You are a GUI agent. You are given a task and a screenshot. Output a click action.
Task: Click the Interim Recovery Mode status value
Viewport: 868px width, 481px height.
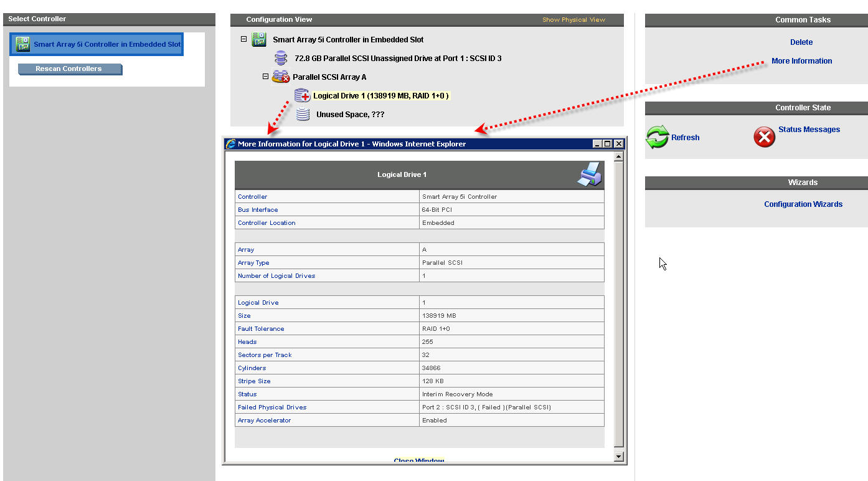click(457, 394)
